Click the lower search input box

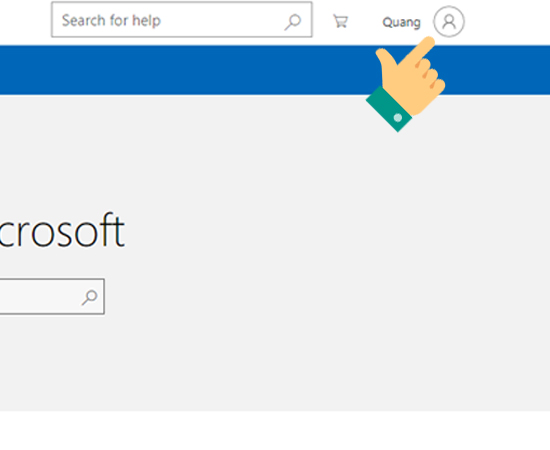pos(52,297)
